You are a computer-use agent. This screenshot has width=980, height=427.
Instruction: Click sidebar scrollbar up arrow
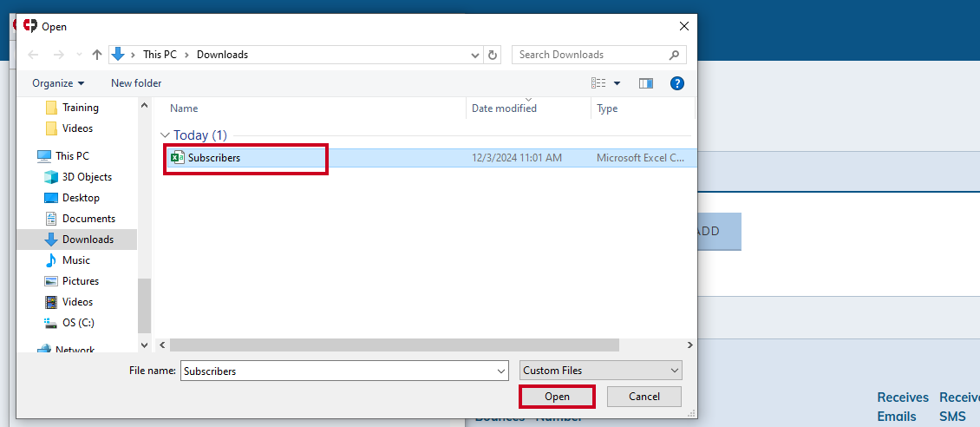[145, 104]
